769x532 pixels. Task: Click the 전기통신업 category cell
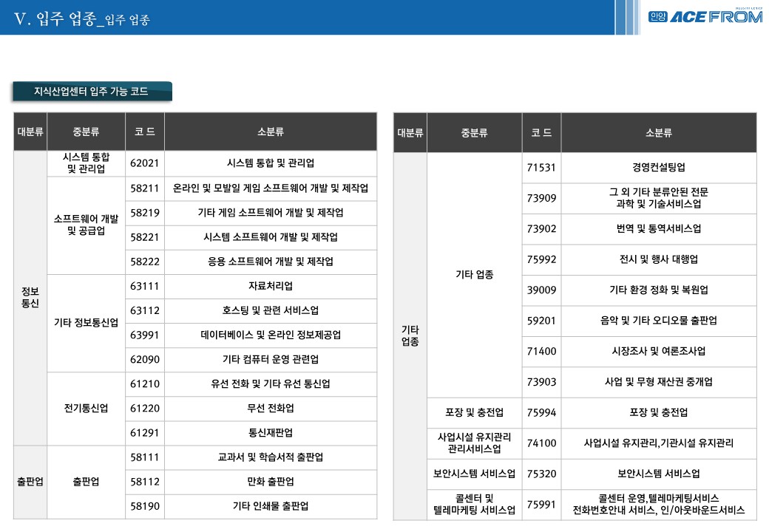coord(86,408)
